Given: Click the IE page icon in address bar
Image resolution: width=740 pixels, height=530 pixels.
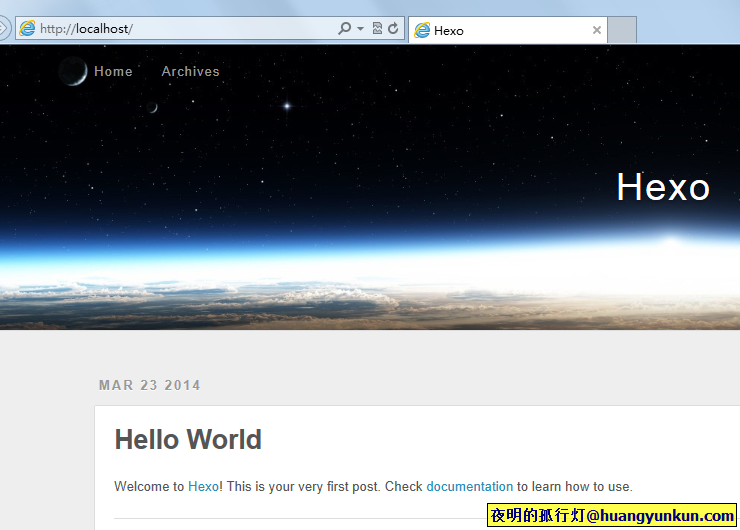Looking at the screenshot, I should coord(27,28).
